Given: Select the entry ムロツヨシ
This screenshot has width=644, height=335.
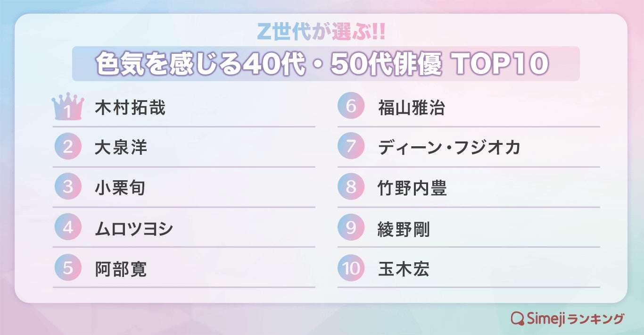Looking at the screenshot, I should click(x=134, y=229).
